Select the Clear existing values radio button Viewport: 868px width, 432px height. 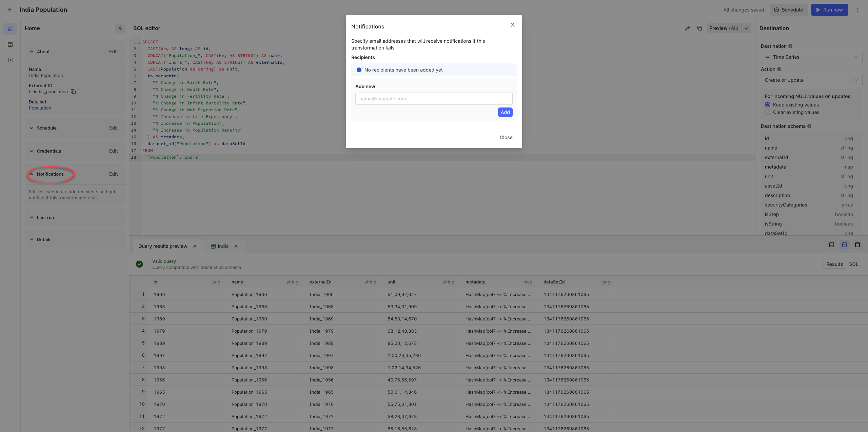click(x=768, y=112)
